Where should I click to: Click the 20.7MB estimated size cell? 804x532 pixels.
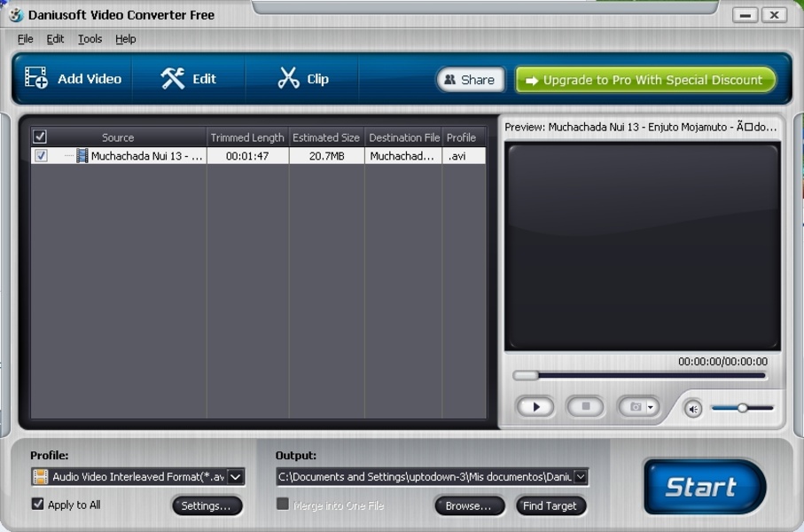tap(326, 156)
